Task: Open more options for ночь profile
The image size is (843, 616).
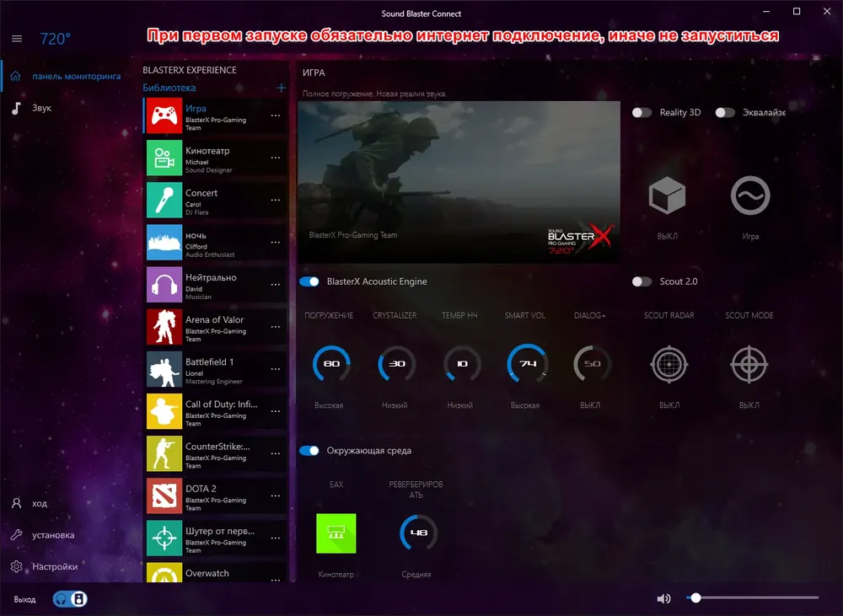Action: click(276, 243)
